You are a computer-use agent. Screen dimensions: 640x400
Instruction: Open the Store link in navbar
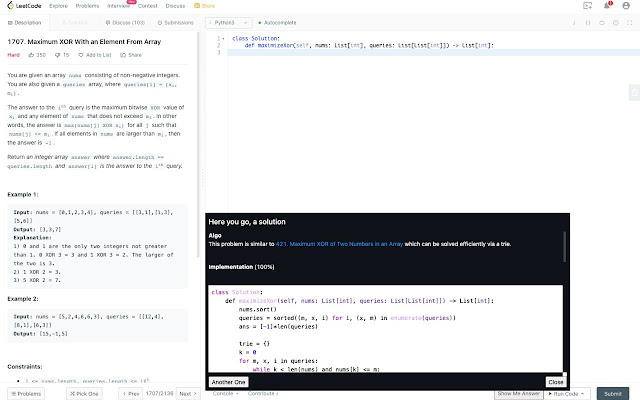point(204,6)
